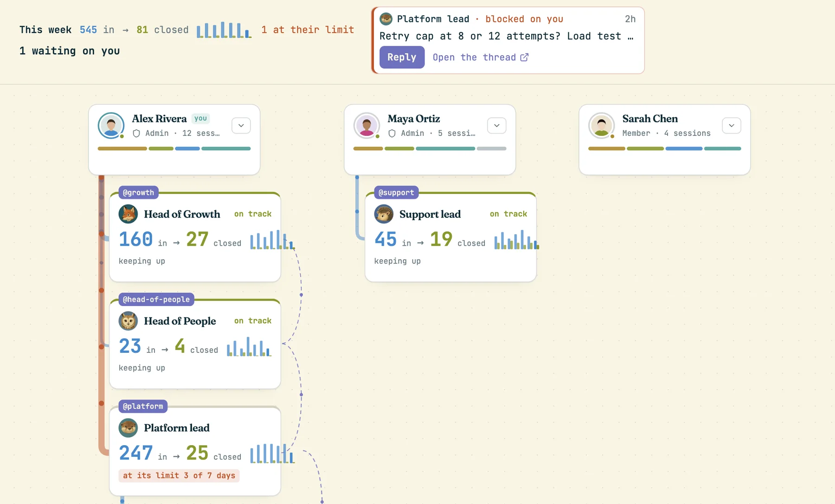Click the shield icon next to Maya's Admin role
Screen dimensions: 835x504
click(392, 134)
